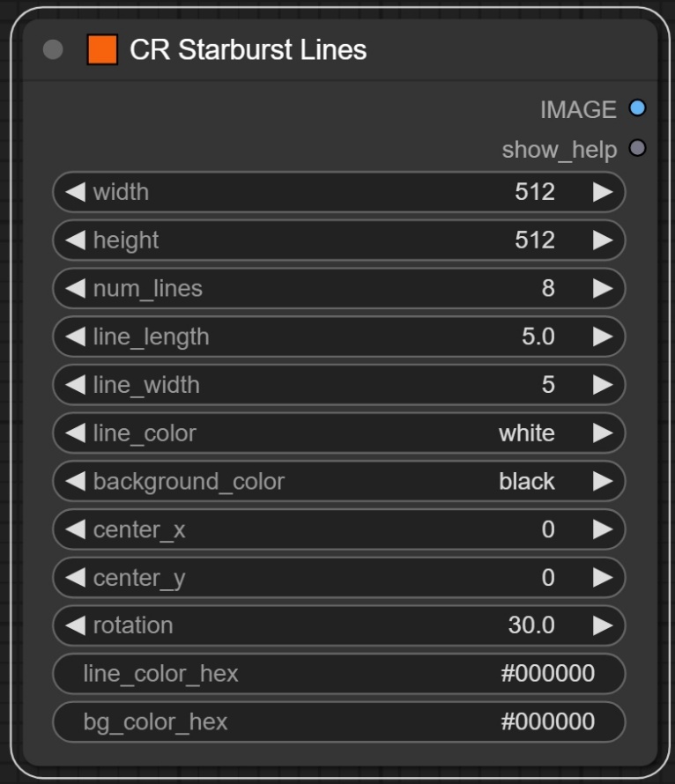Increase rotation using the right arrow
675x784 pixels.
pos(603,625)
